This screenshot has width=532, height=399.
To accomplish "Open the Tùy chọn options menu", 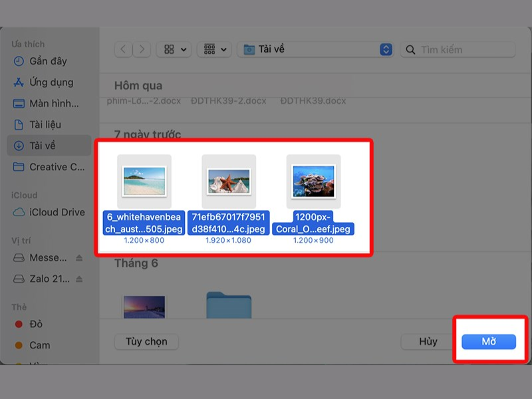I will tap(146, 341).
